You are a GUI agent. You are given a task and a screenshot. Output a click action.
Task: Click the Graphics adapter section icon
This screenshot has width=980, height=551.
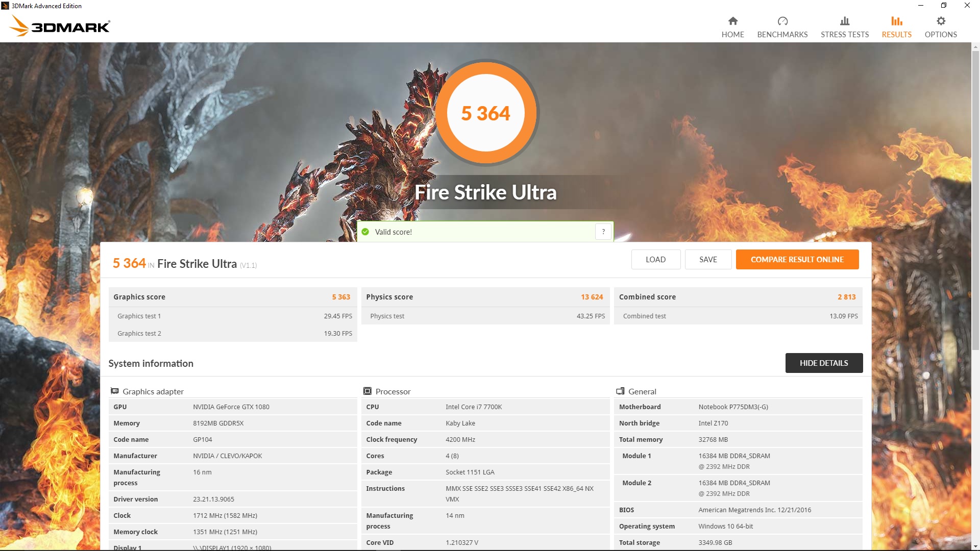[114, 391]
